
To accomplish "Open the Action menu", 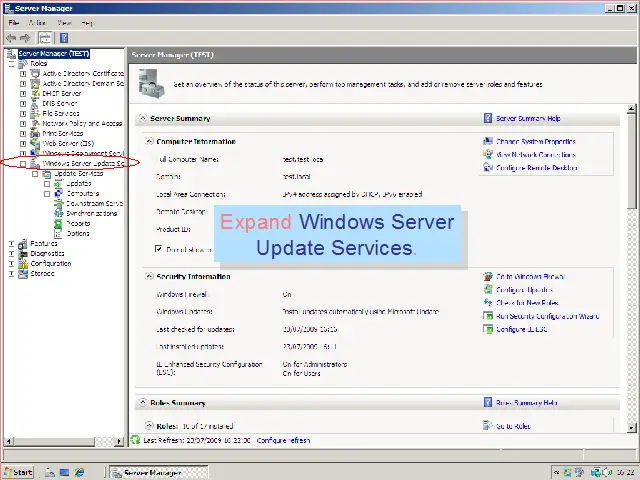I will coord(37,23).
